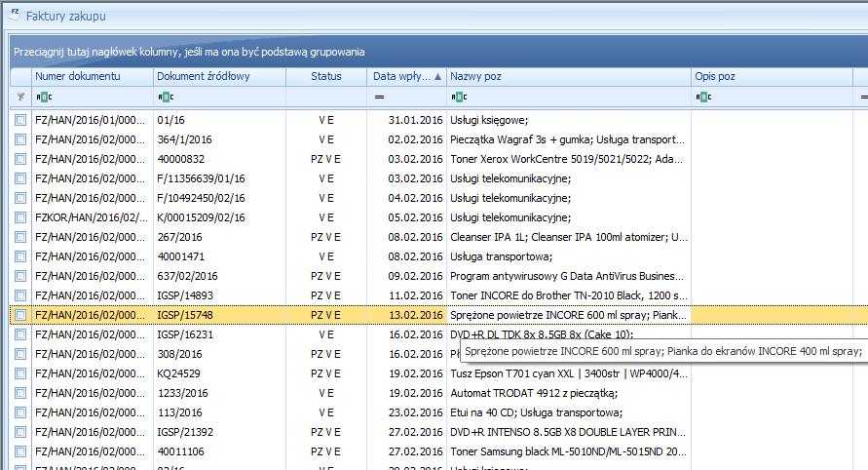This screenshot has height=470, width=868.
Task: Select cell "Pieczątka Wagraf 3s + gumka"
Action: 569,139
